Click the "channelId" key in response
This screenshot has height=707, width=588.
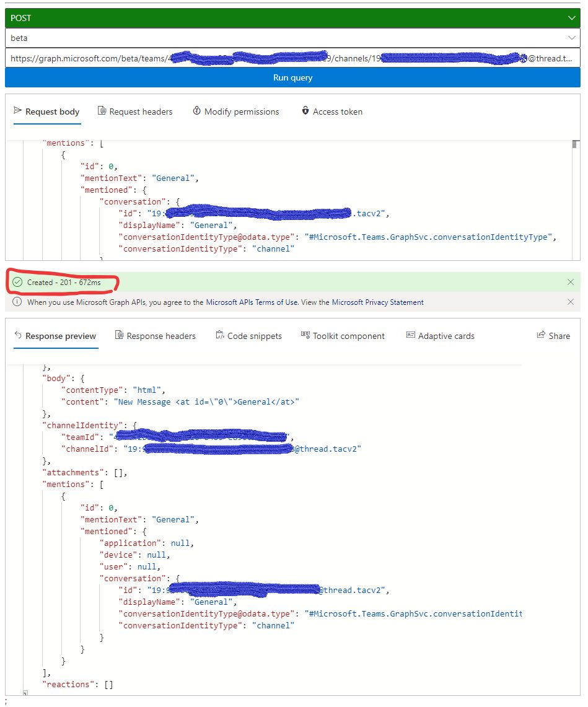pyautogui.click(x=90, y=449)
